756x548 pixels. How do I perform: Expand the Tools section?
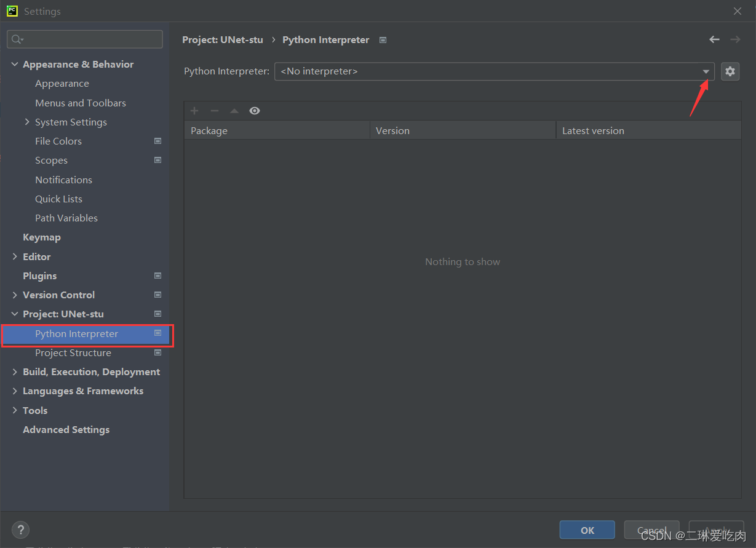pos(15,410)
